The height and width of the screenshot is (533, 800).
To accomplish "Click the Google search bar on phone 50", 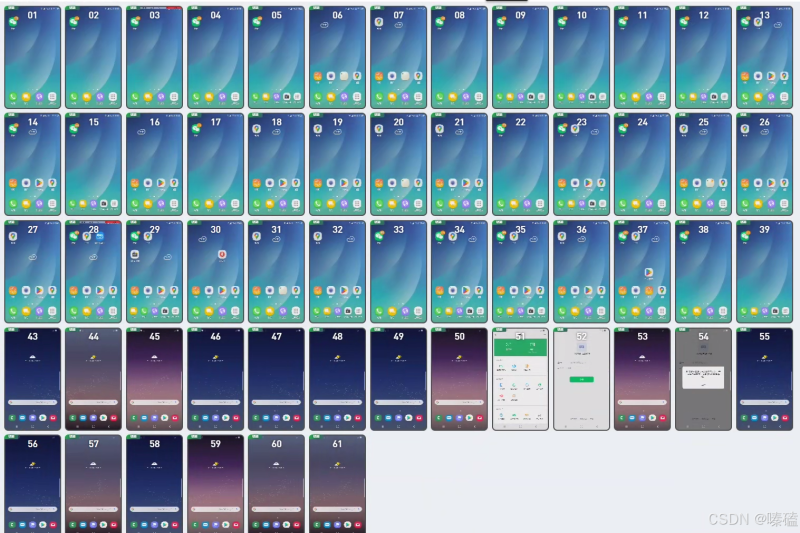I will tap(460, 402).
